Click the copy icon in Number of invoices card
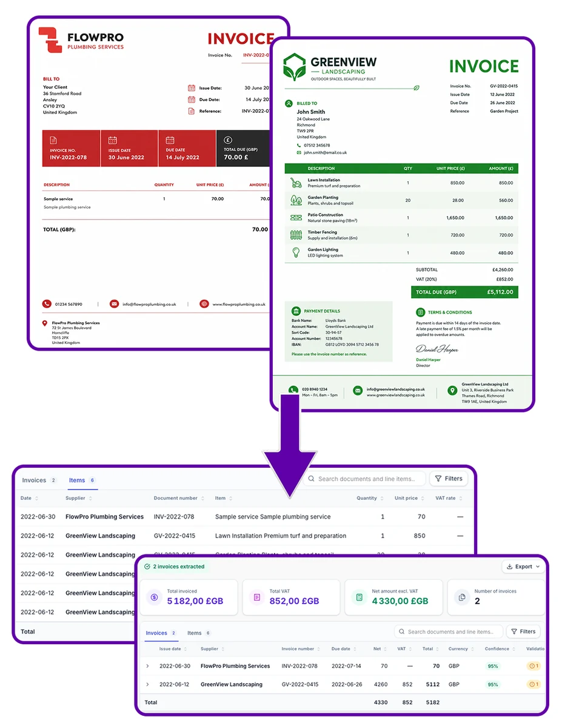 coord(462,598)
